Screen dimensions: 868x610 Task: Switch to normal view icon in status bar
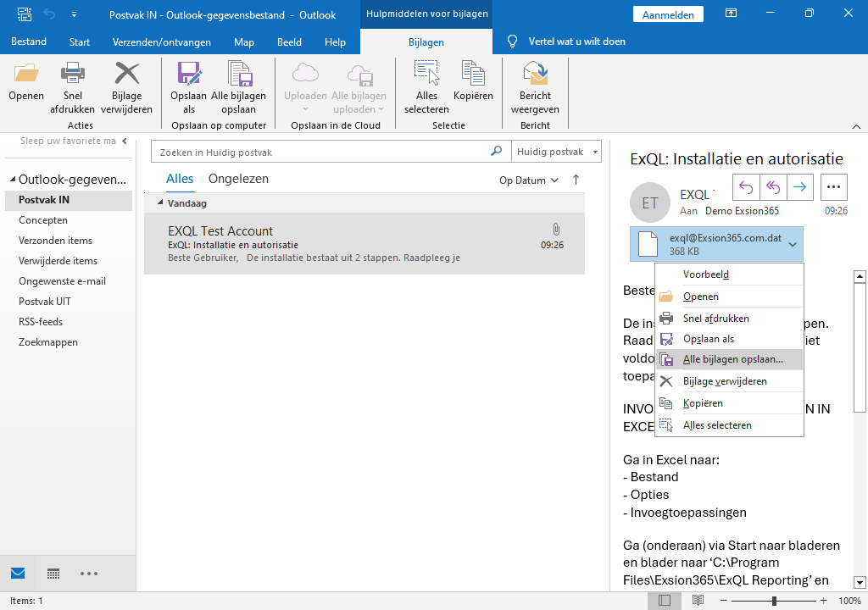665,601
